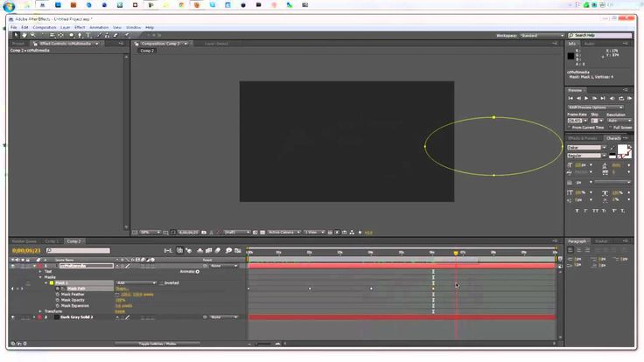Select the Clone Stamp tool
This screenshot has height=362, width=644.
(108, 35)
